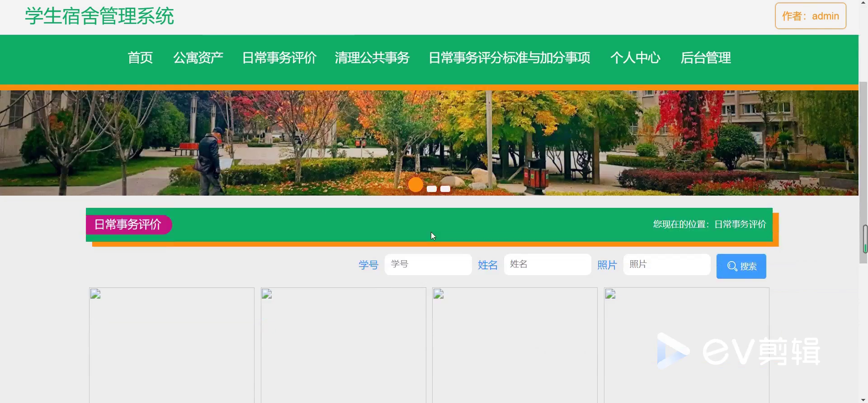The image size is (868, 403).
Task: Switch to the third carousel slide indicator
Action: click(x=445, y=189)
